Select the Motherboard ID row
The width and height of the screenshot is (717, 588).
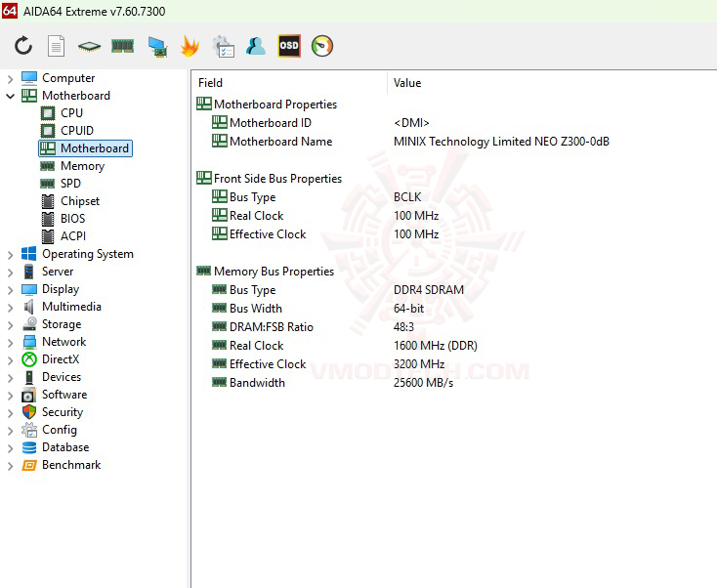[320, 122]
